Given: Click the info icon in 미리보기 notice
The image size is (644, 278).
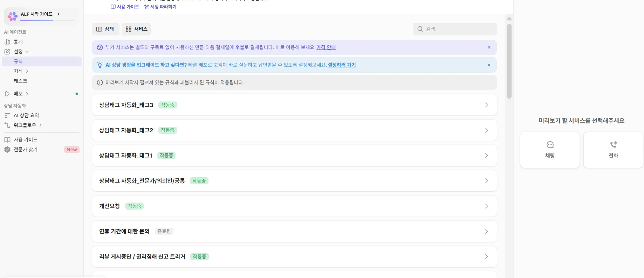Looking at the screenshot, I should [x=100, y=82].
